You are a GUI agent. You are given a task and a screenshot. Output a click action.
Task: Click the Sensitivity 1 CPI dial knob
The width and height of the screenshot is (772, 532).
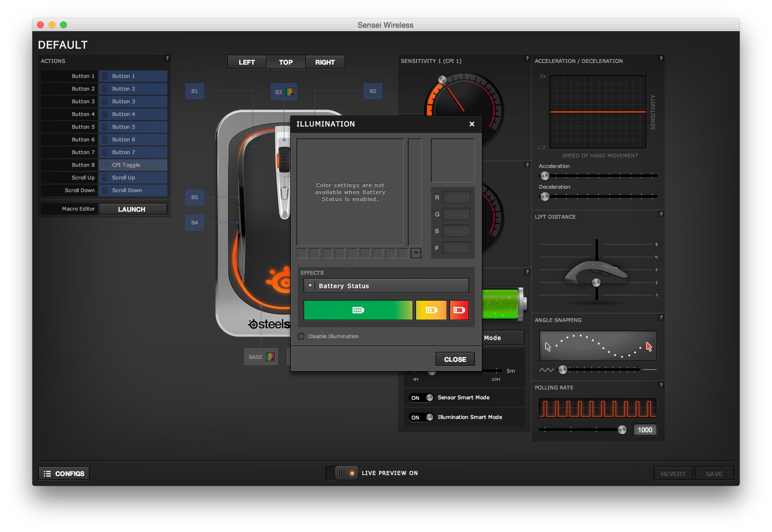tap(442, 80)
